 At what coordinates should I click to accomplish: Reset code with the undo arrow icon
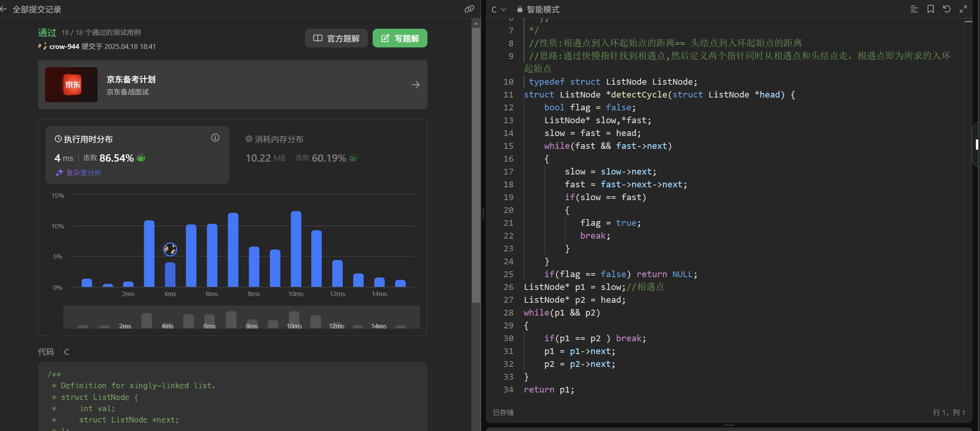pyautogui.click(x=947, y=9)
